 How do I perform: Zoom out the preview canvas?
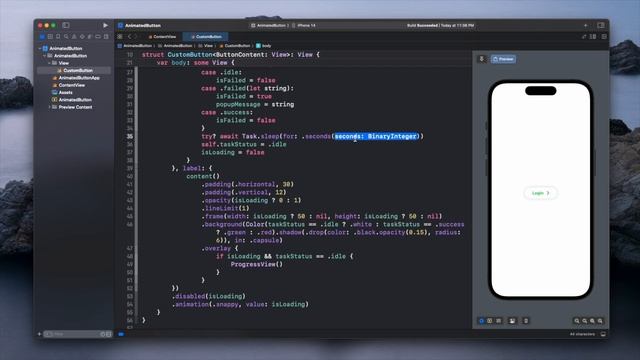pyautogui.click(x=577, y=321)
